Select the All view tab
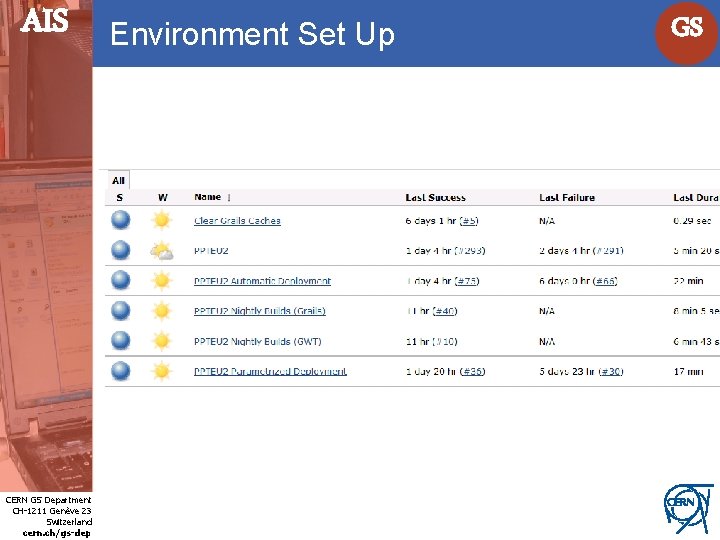This screenshot has width=720, height=540. pos(118,180)
